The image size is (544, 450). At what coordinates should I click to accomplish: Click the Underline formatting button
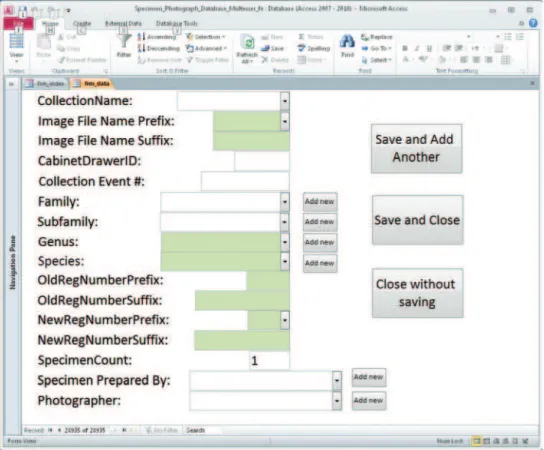429,49
